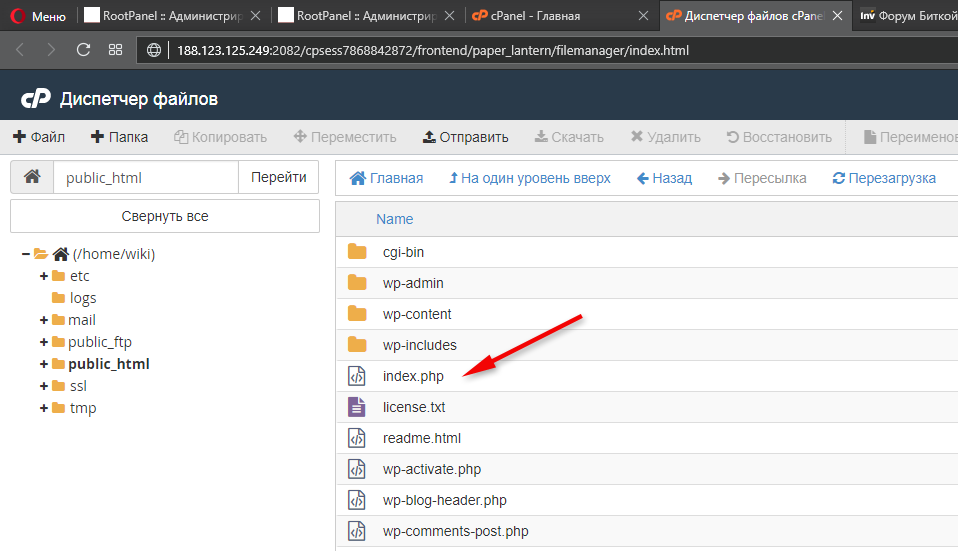Click the license.txt file icon
This screenshot has width=958, height=551.
(x=357, y=407)
